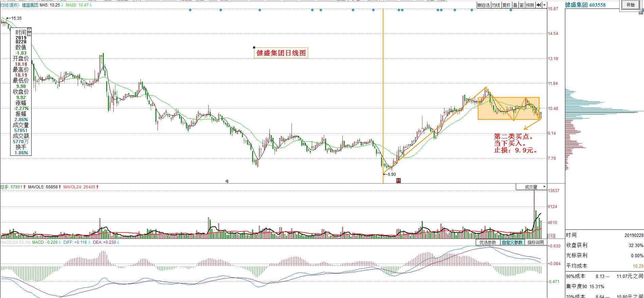Screen dimensions: 644x298
Task: Click the 第二类买点 red annotation text
Action: pos(514,137)
